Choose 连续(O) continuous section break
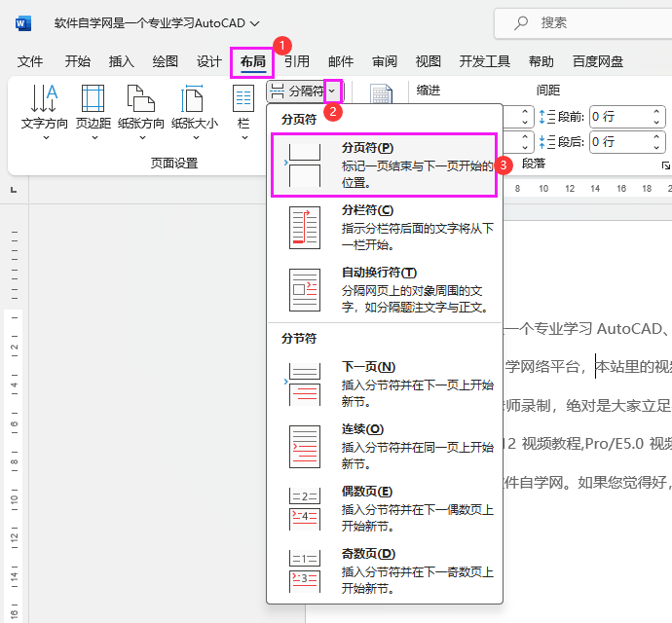Viewport: 672px width, 623px height. coord(384,447)
